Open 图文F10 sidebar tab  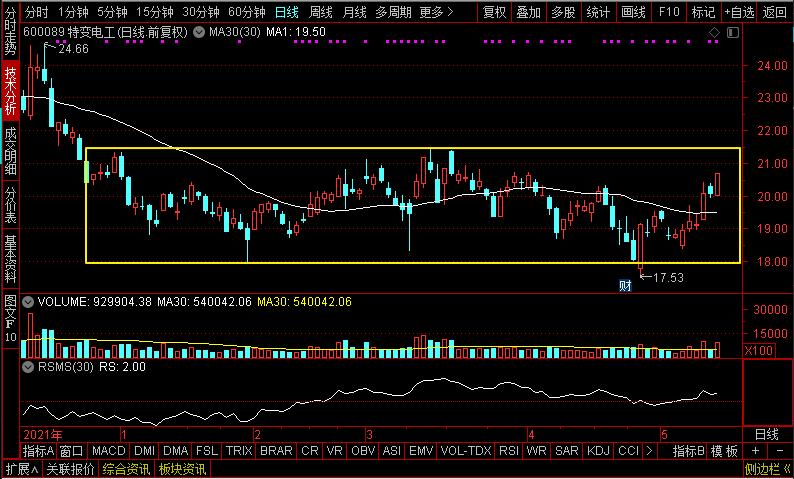(x=10, y=319)
